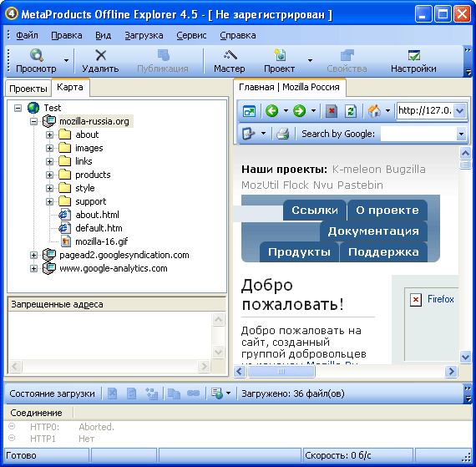
Task: Click the Test globe project icon
Action: tap(33, 108)
